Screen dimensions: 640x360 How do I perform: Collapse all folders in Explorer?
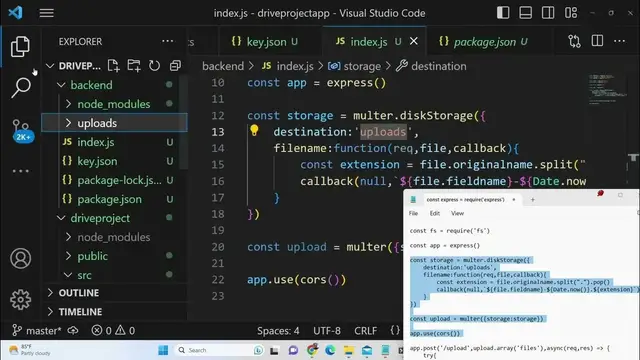pos(175,66)
